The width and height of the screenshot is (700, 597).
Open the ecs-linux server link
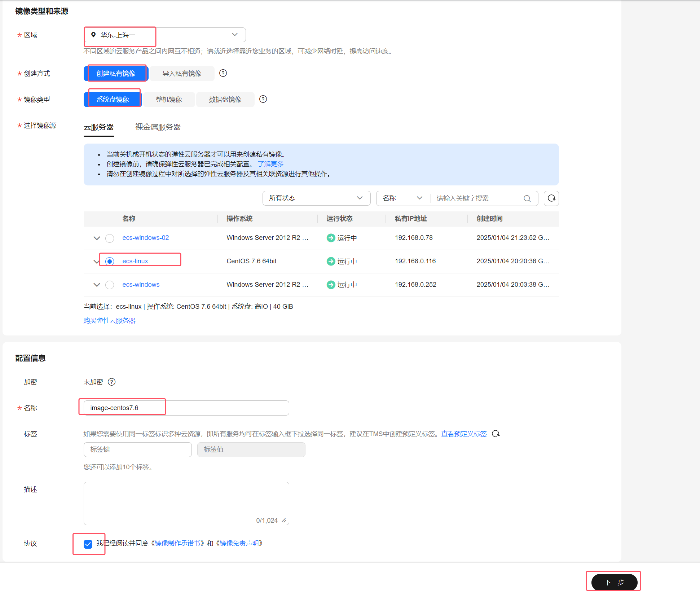tap(135, 261)
